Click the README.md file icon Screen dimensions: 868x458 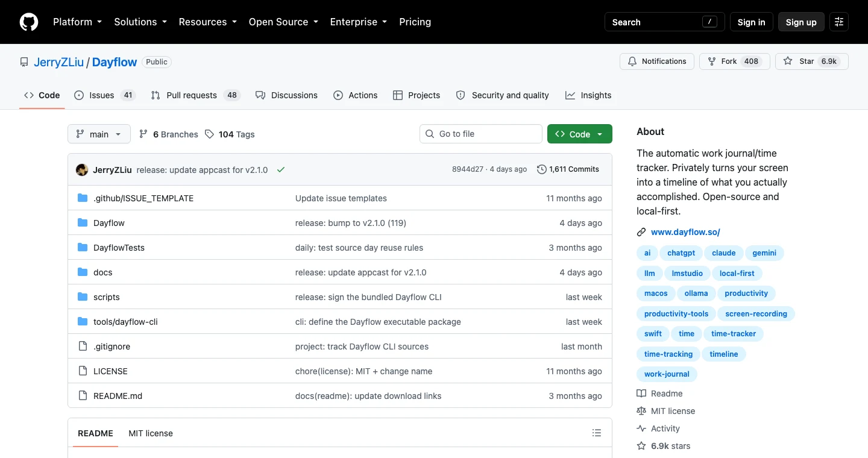[x=83, y=396]
